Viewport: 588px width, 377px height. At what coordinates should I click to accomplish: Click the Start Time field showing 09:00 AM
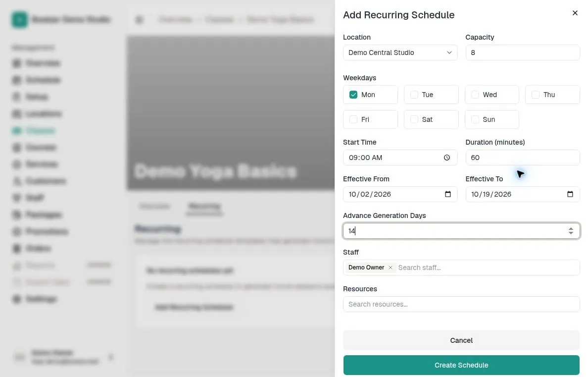pyautogui.click(x=400, y=158)
